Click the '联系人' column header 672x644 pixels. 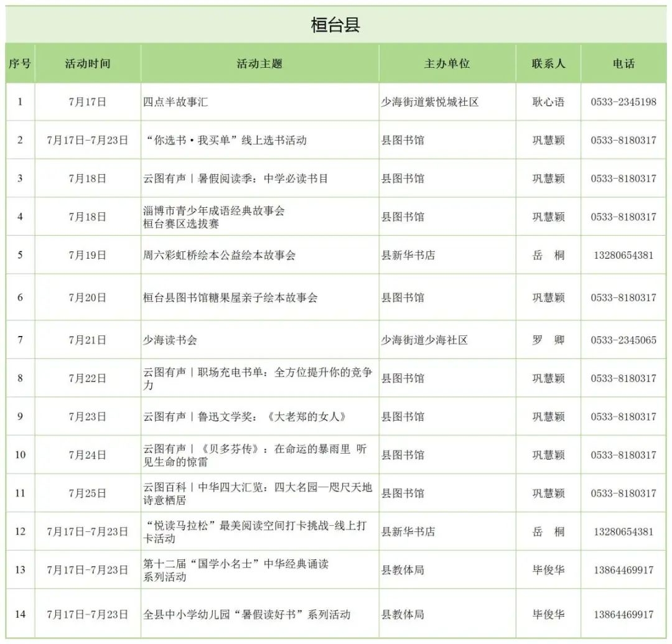coord(548,64)
